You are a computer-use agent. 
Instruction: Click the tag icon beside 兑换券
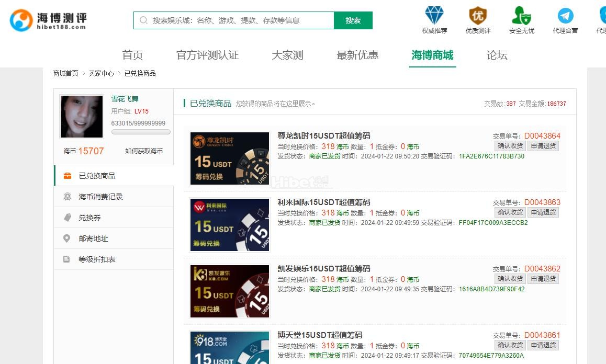[67, 218]
